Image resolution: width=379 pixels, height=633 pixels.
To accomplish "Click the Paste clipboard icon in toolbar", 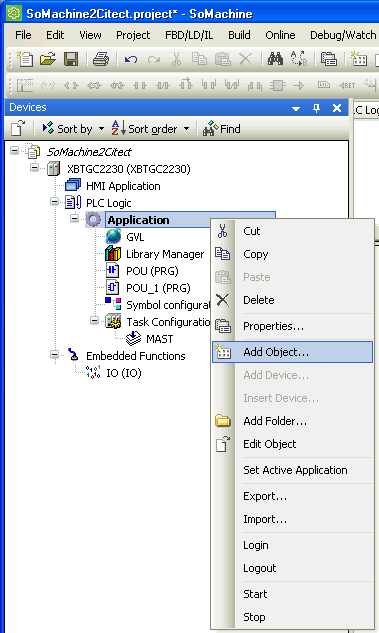I will [222, 59].
